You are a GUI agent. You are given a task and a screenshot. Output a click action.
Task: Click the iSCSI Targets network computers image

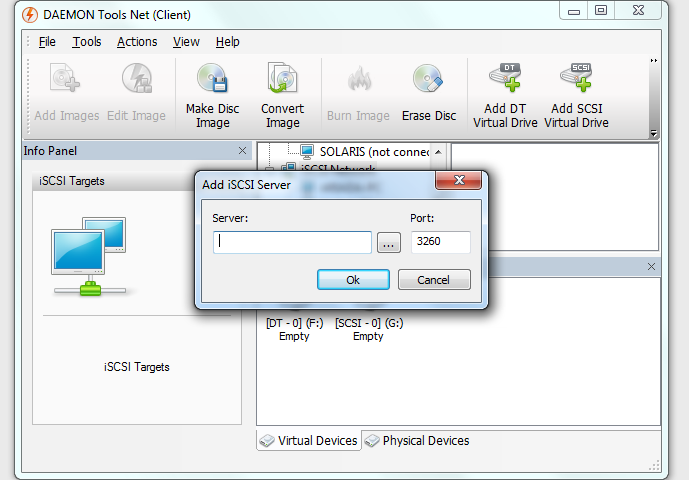[x=90, y=256]
